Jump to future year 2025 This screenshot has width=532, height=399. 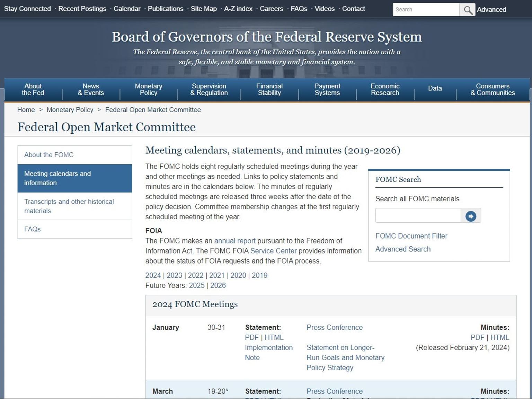[x=197, y=285]
